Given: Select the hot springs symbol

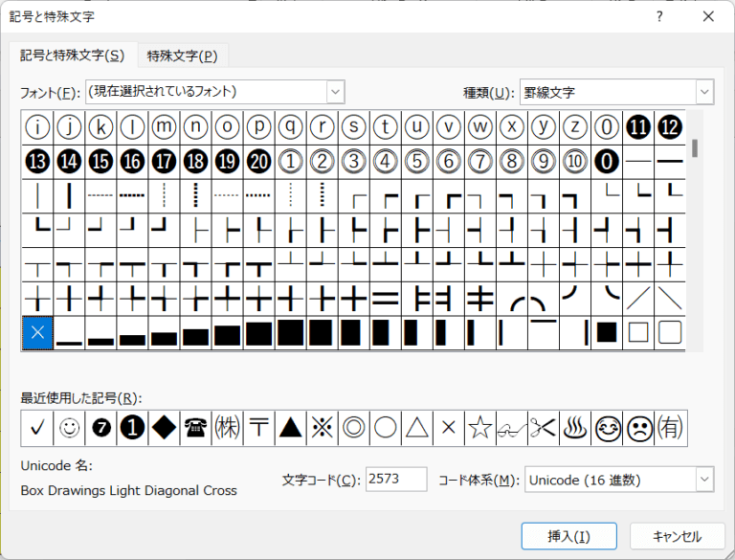Looking at the screenshot, I should (574, 429).
